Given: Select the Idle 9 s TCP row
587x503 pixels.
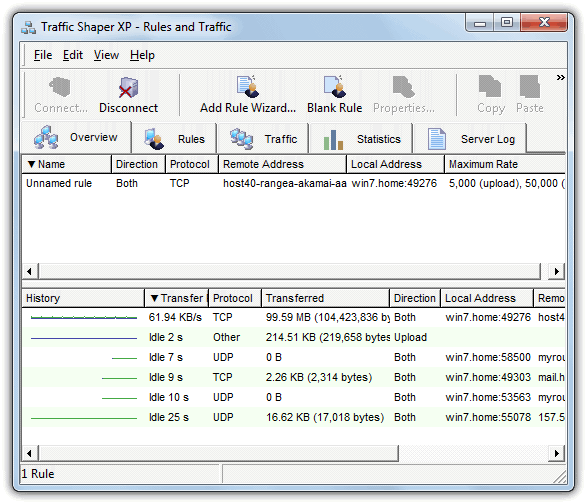Looking at the screenshot, I should coord(294,377).
